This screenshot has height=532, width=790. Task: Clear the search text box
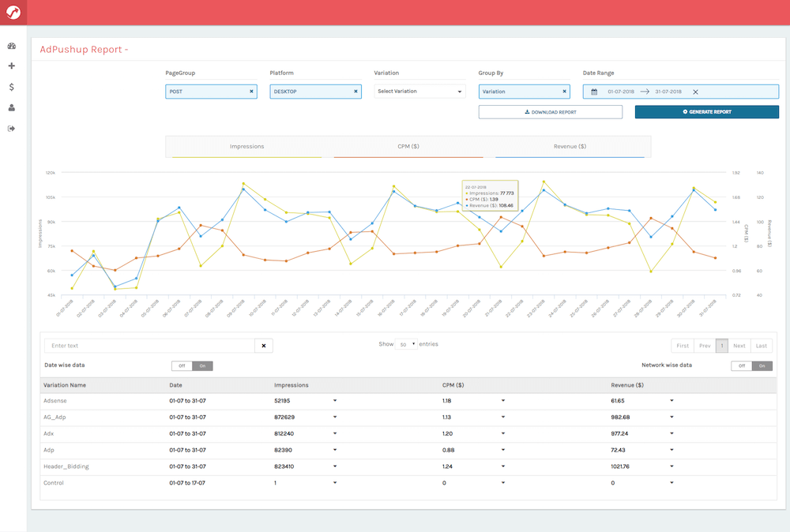(x=264, y=346)
